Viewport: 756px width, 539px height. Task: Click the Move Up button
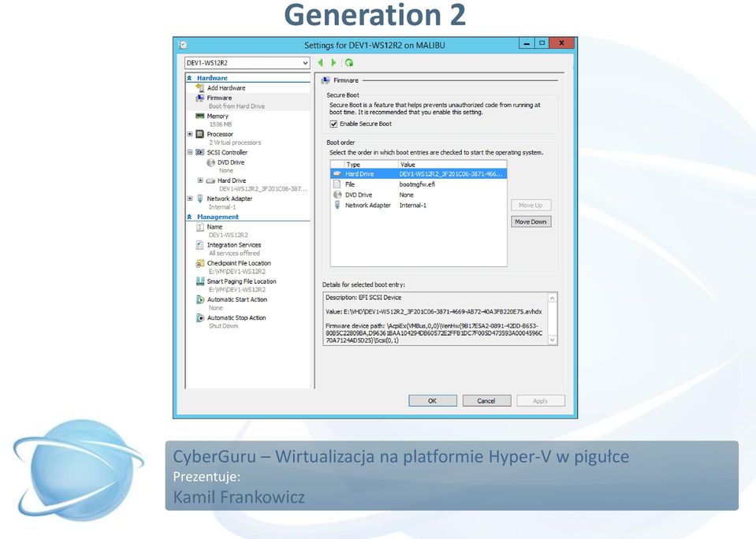coord(531,206)
